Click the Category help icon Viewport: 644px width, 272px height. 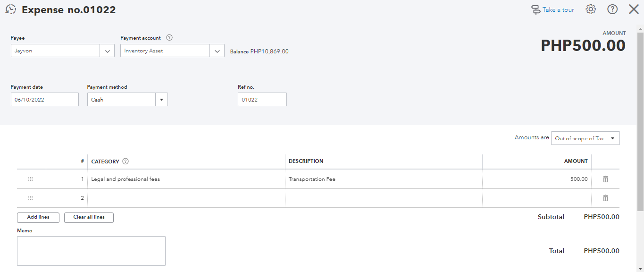pyautogui.click(x=125, y=161)
